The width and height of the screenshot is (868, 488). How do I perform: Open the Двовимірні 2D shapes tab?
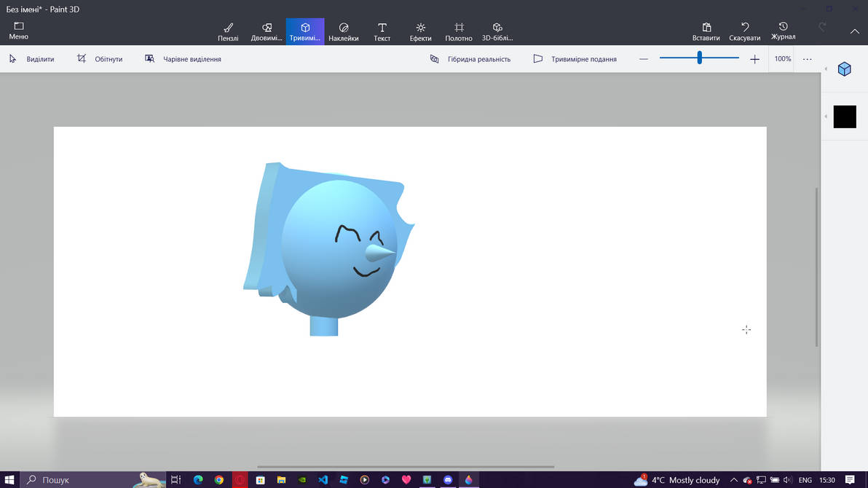267,31
